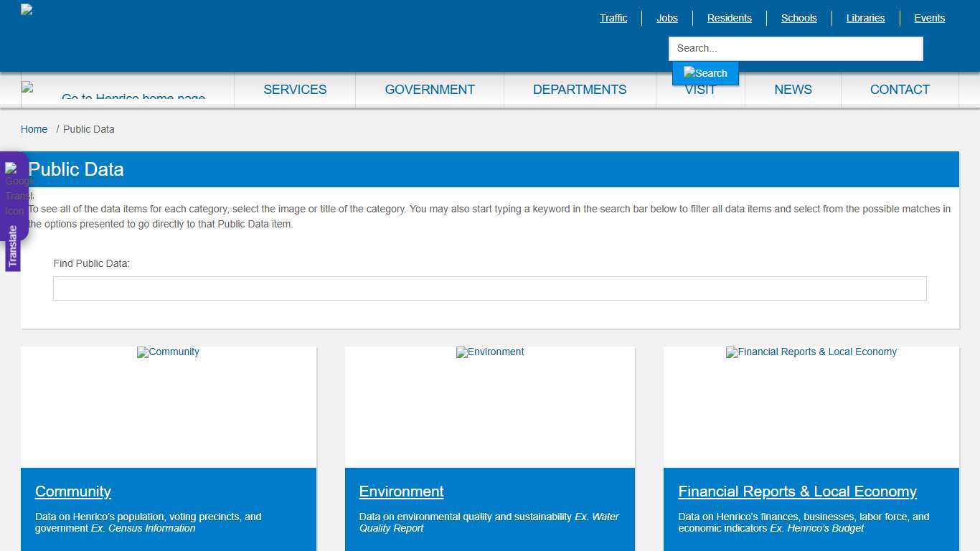Image resolution: width=980 pixels, height=551 pixels.
Task: Open the purple Translate side tab
Action: click(x=14, y=244)
